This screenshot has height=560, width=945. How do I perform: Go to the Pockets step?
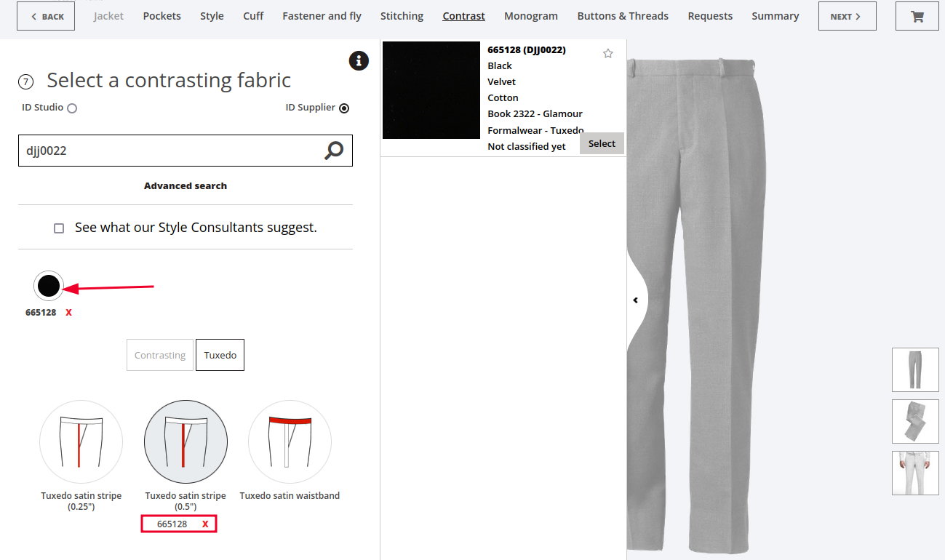pyautogui.click(x=162, y=16)
